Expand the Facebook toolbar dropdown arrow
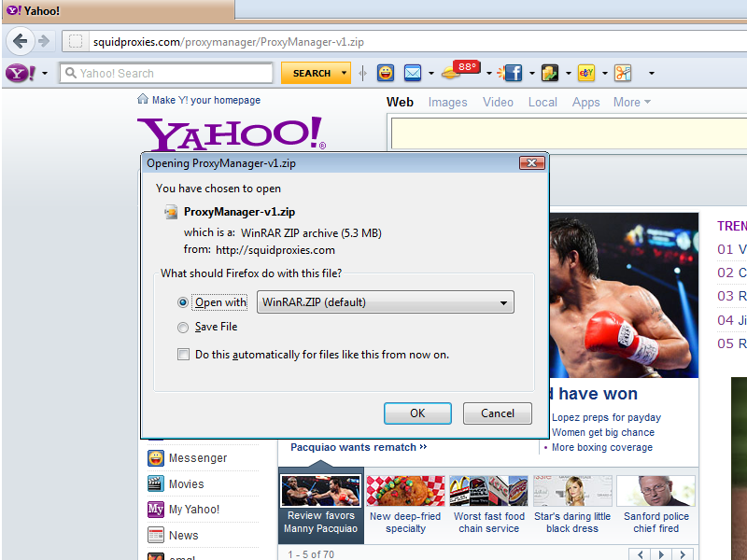The height and width of the screenshot is (560, 747). pyautogui.click(x=531, y=74)
